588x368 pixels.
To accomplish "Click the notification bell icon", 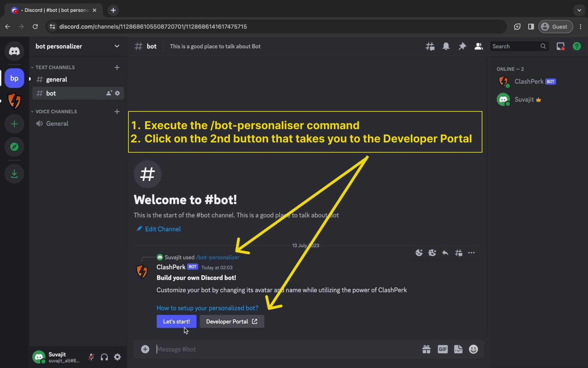I will 446,46.
